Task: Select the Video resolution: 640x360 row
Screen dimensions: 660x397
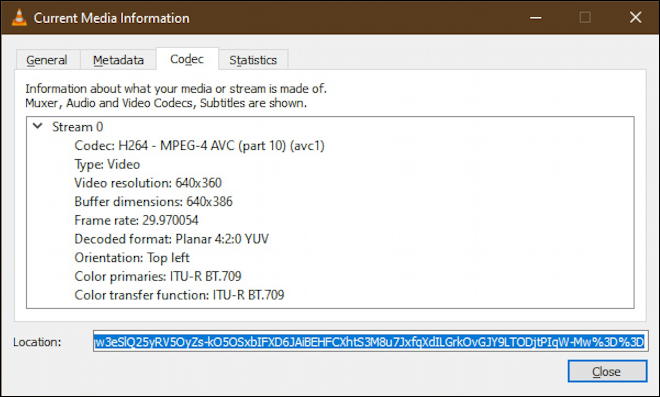Action: 148,183
